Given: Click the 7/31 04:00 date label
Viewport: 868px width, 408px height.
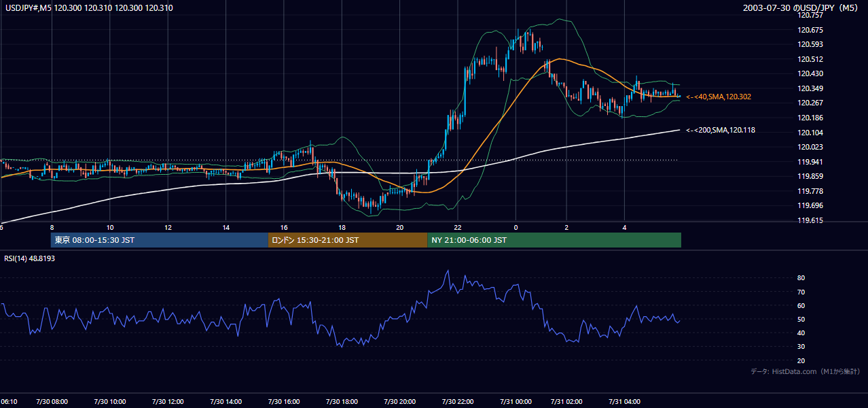Looking at the screenshot, I should (625, 402).
